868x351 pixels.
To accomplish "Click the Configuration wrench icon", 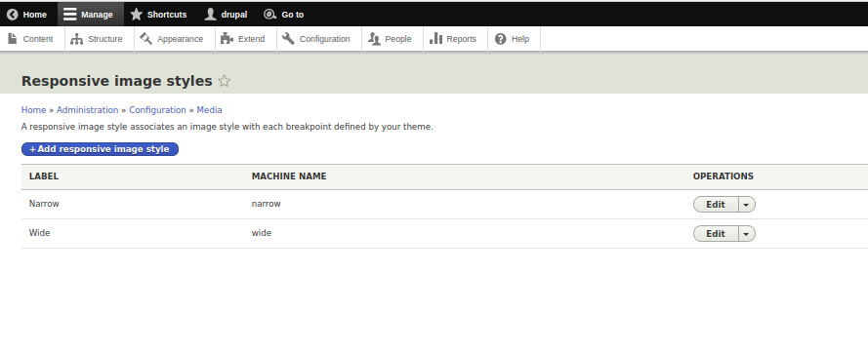I will coord(288,39).
